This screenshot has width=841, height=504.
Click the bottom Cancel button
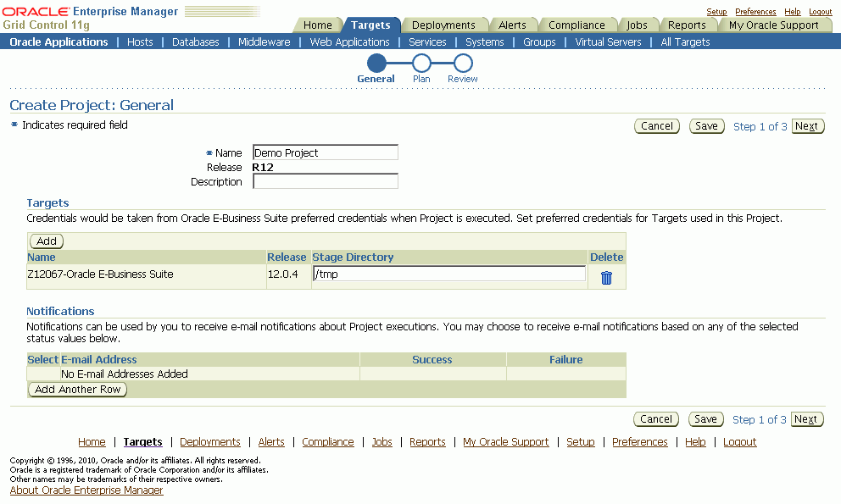[x=656, y=419]
